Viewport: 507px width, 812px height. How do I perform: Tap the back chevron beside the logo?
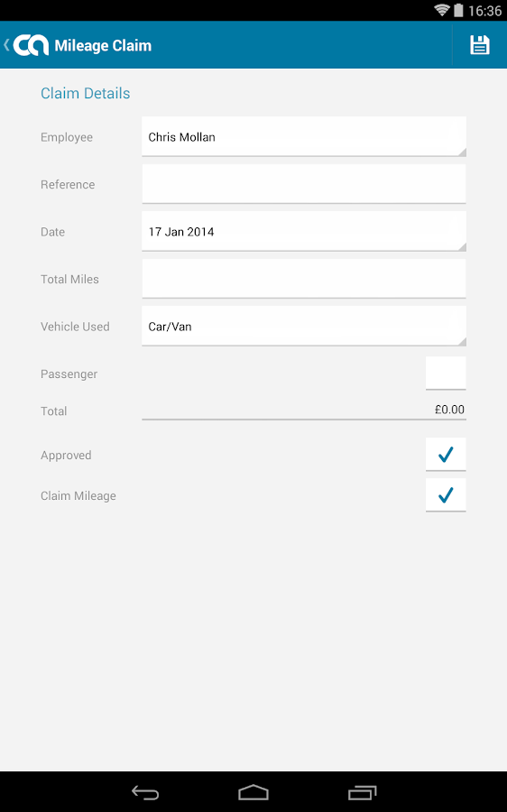[x=6, y=45]
